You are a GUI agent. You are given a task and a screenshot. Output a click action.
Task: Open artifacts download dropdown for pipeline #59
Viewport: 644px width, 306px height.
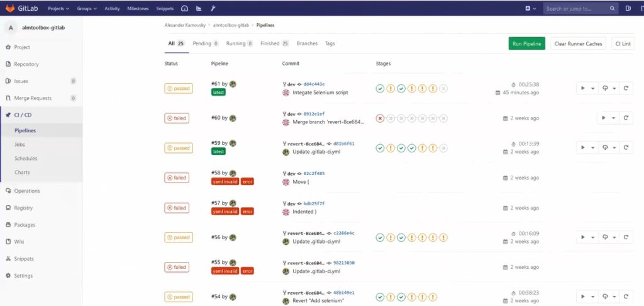pyautogui.click(x=608, y=148)
